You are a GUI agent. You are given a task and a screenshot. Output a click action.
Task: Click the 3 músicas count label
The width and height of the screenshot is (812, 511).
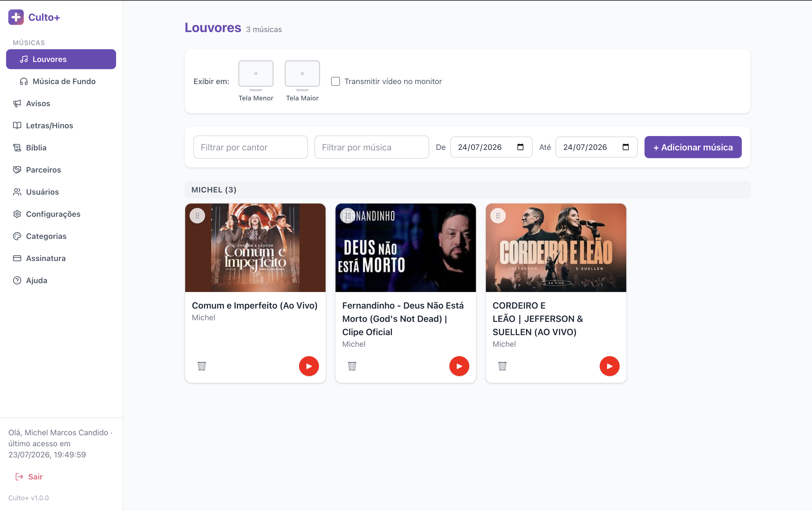point(264,30)
